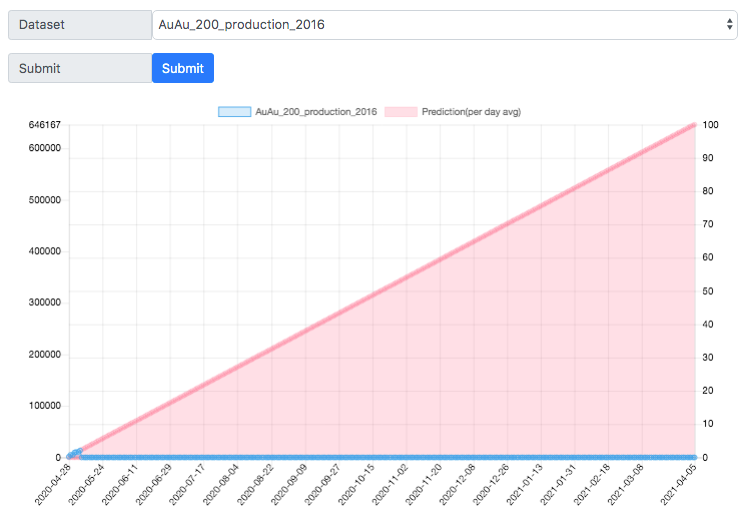
Task: Click the first blue data point at 2020-04-28
Action: tap(69, 456)
